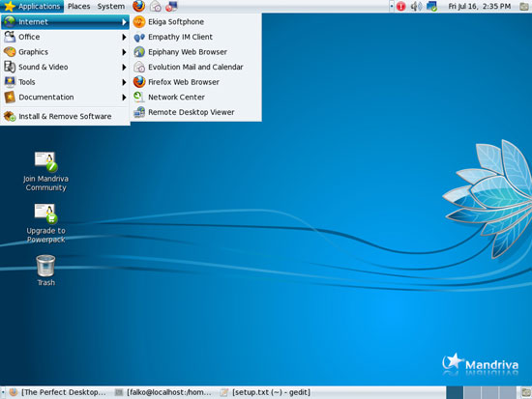Viewport: 532px width, 399px height.
Task: Switch to falko@localhost terminal in taskbar
Action: (163, 392)
